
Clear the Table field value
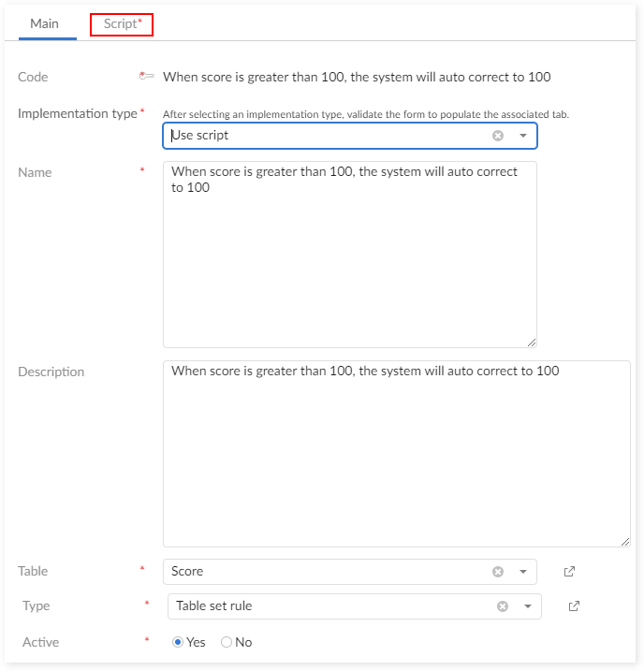pyautogui.click(x=498, y=572)
